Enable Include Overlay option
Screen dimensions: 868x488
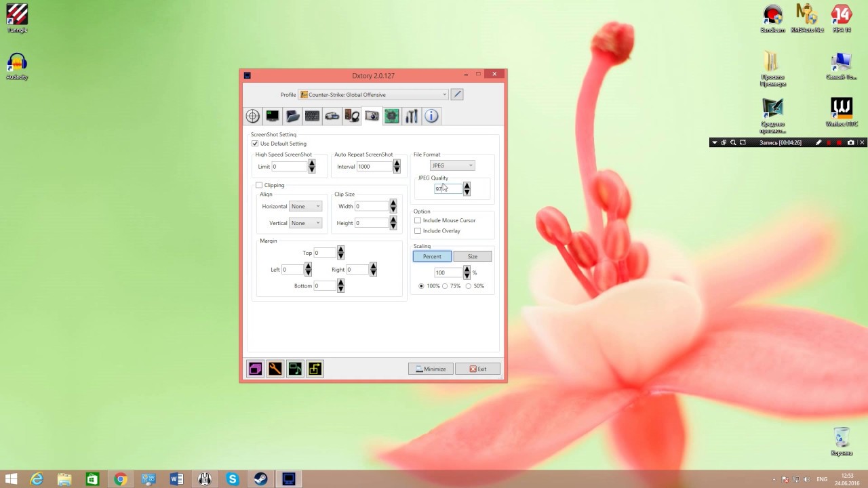click(418, 230)
